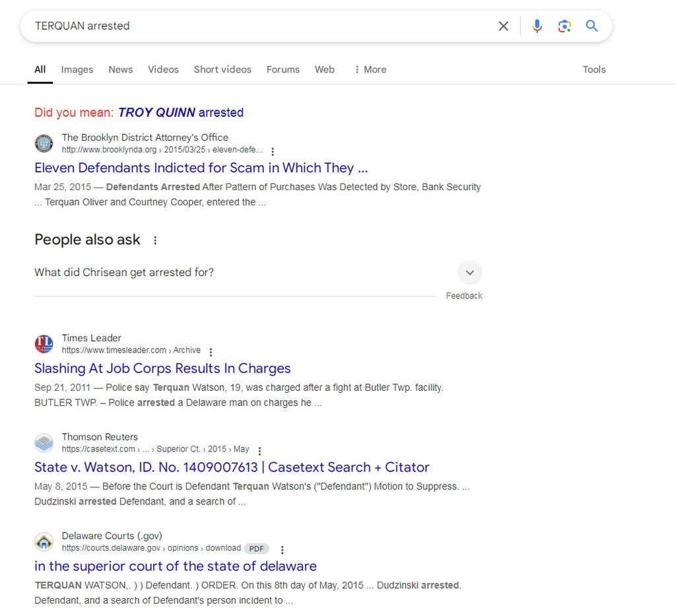
Task: Clear the search box with the X icon
Action: coord(503,26)
